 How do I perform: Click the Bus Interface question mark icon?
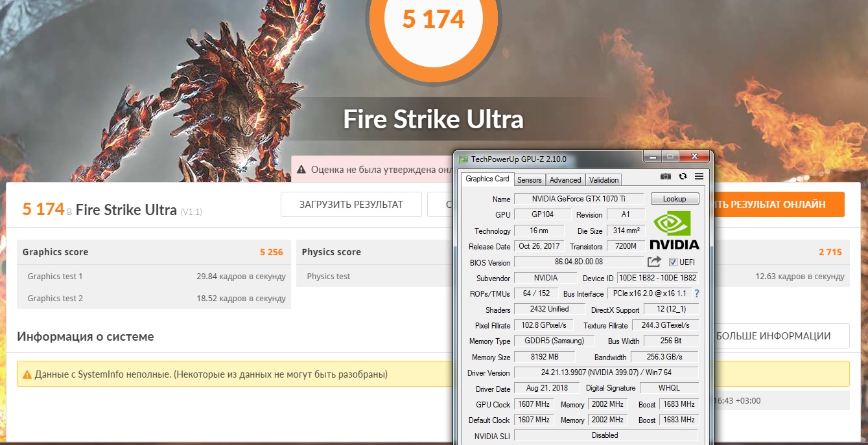[x=697, y=293]
